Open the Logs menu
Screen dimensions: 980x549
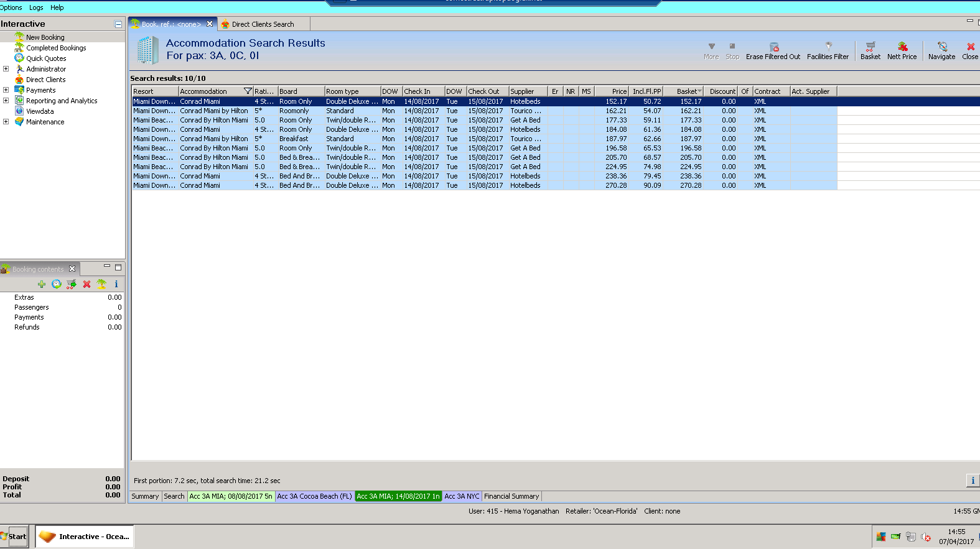point(36,7)
